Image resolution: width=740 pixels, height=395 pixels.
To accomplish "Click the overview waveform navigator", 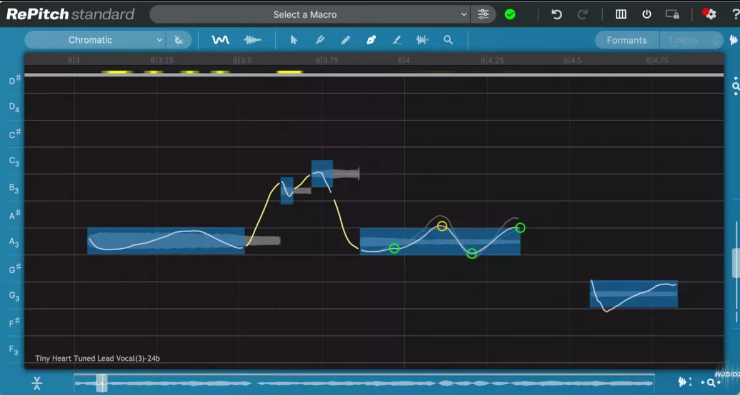I will 363,383.
